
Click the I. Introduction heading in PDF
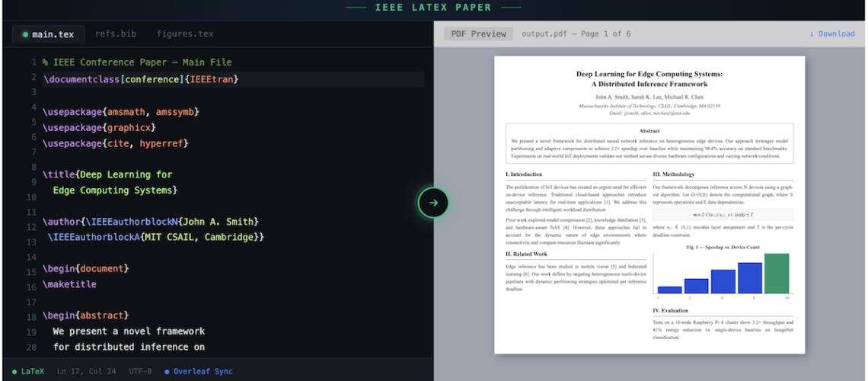click(x=524, y=174)
